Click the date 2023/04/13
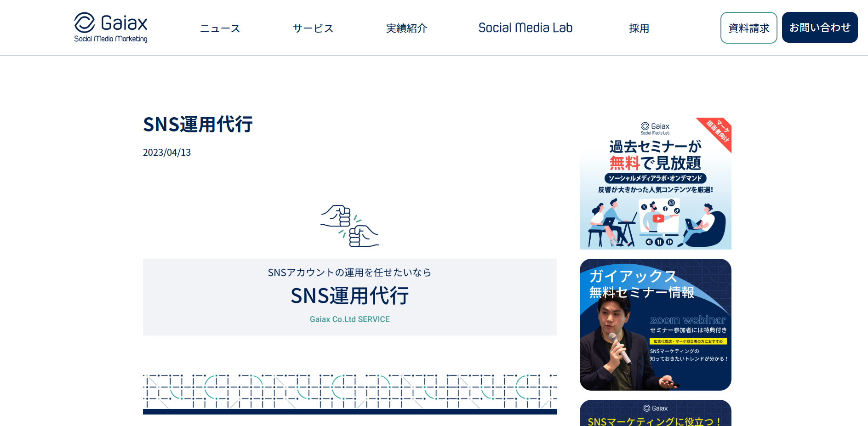 click(x=167, y=153)
